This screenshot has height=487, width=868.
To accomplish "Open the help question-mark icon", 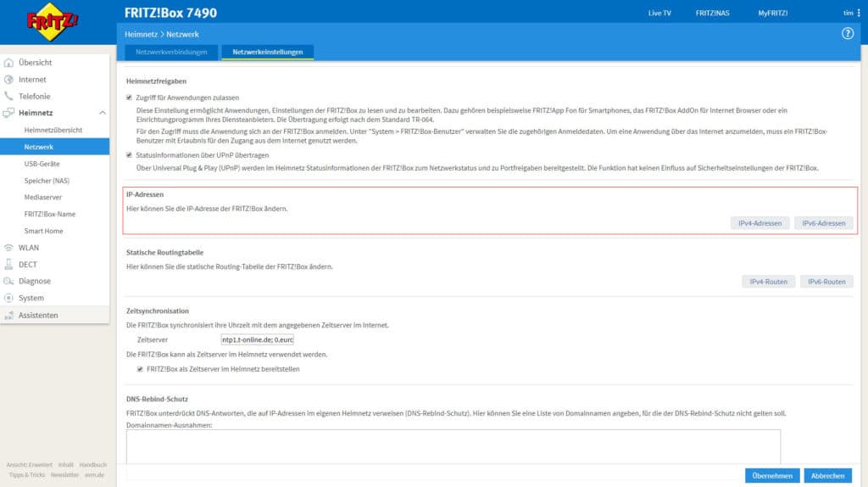I will coord(848,34).
